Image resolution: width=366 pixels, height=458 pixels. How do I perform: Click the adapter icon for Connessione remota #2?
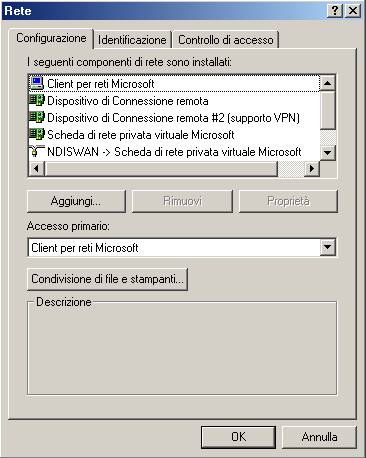[37, 117]
